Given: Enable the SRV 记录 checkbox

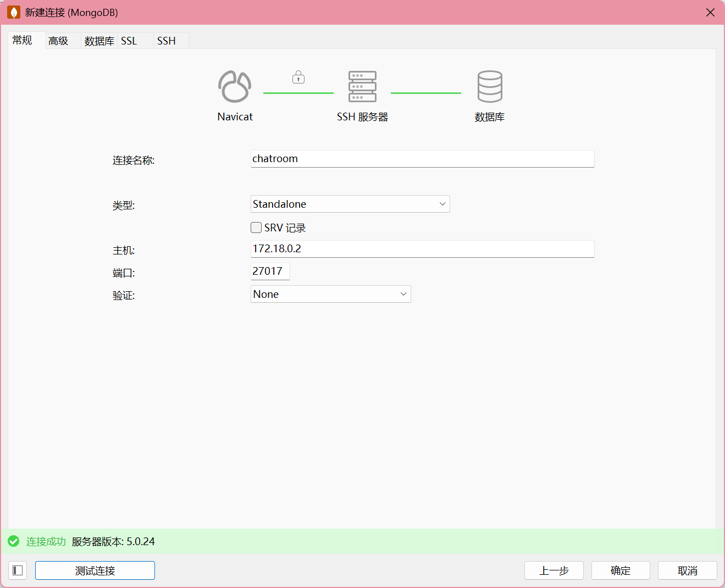Looking at the screenshot, I should point(256,228).
